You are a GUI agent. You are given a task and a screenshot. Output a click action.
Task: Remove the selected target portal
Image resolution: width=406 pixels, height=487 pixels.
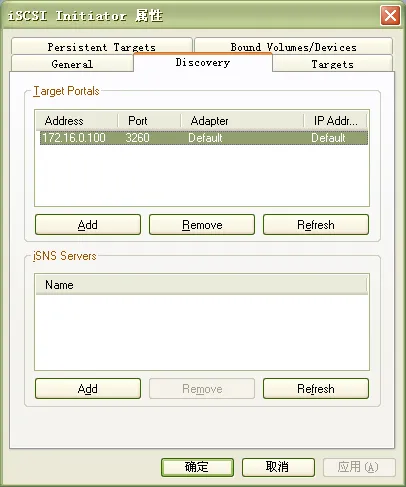tap(202, 225)
